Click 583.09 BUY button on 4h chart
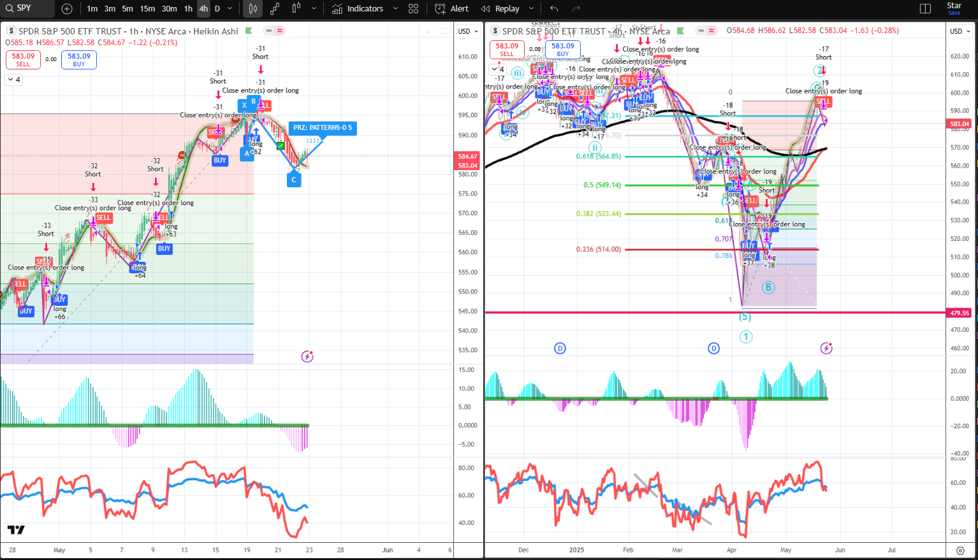Image resolution: width=978 pixels, height=560 pixels. pyautogui.click(x=563, y=50)
